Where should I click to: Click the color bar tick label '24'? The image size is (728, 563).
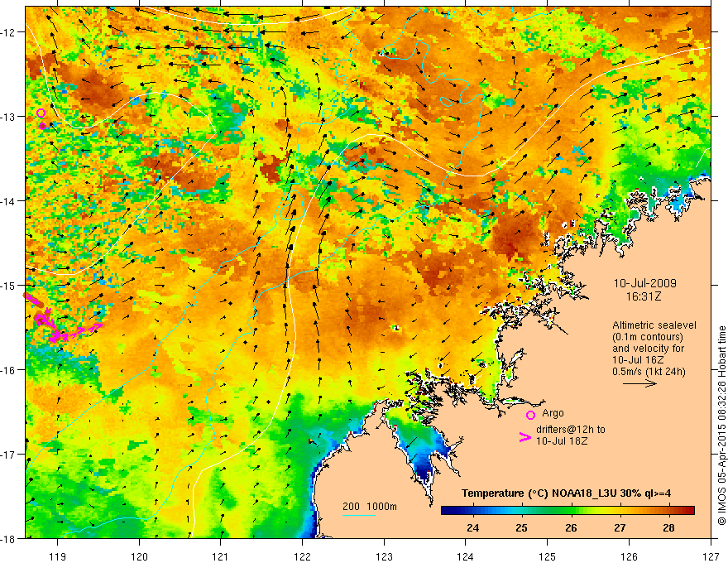[473, 527]
